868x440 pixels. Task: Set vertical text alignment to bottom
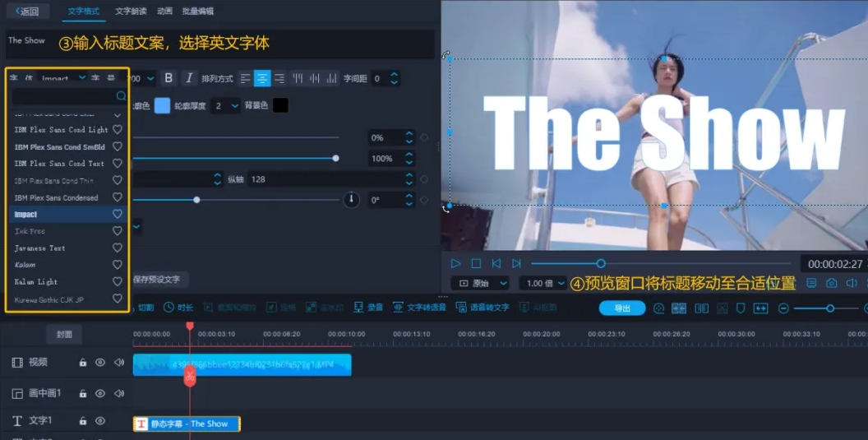point(331,79)
